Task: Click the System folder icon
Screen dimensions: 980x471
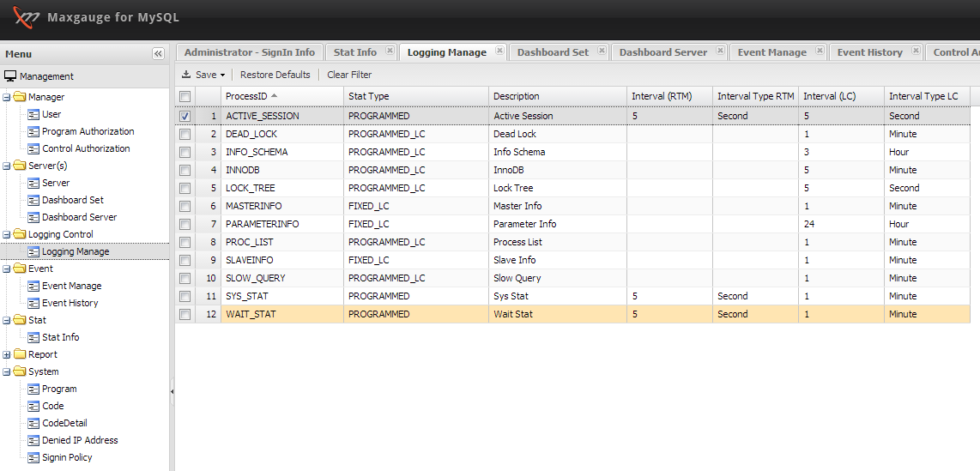Action: coord(20,371)
